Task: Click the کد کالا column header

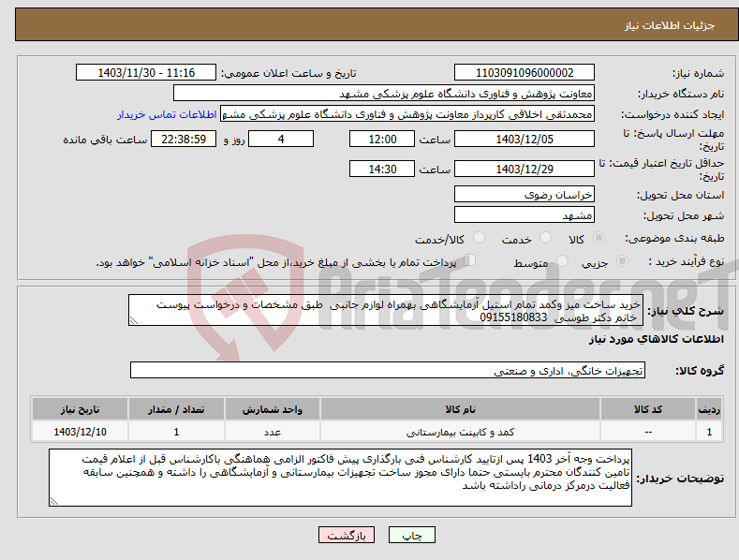Action: pyautogui.click(x=648, y=409)
